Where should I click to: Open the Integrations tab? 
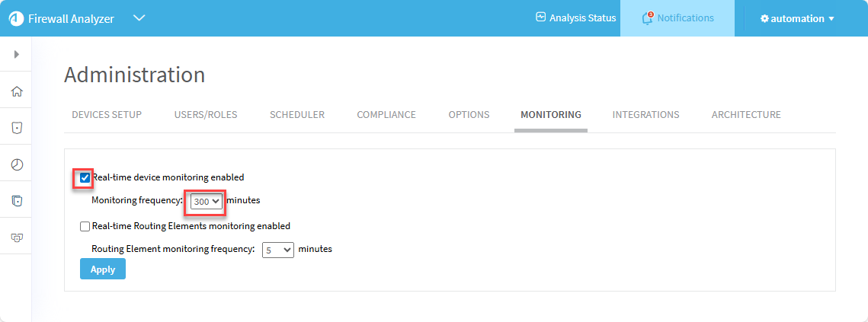[645, 115]
